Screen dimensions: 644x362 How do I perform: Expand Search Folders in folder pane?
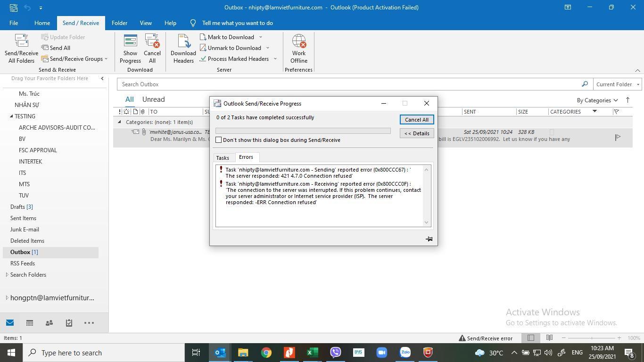(7, 274)
